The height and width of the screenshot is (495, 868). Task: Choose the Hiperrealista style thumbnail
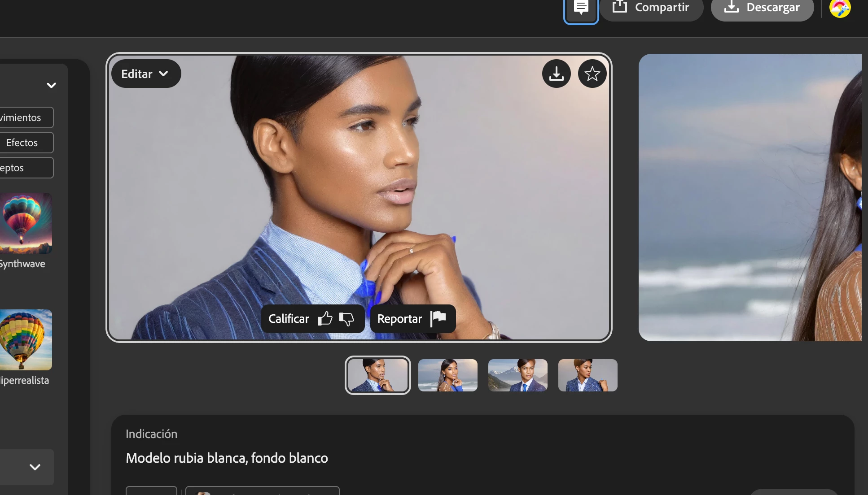point(26,340)
